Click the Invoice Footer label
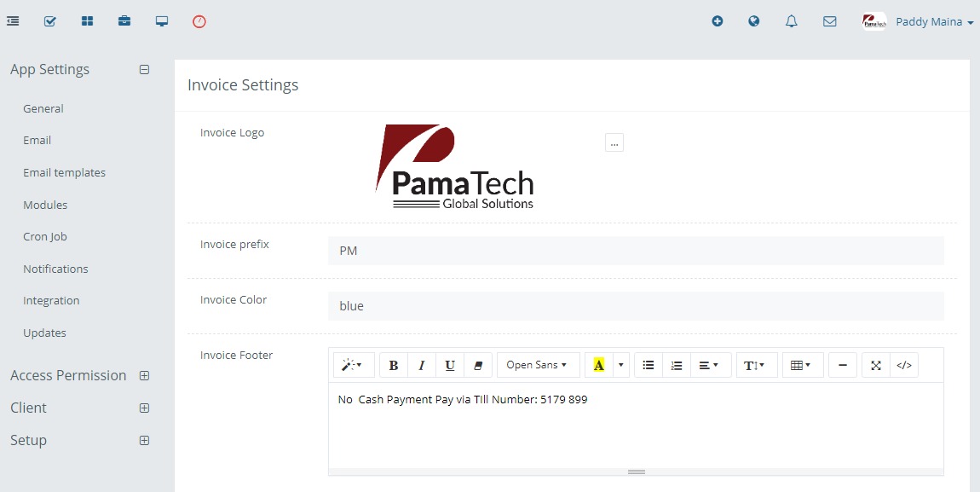This screenshot has height=492, width=980. [236, 355]
